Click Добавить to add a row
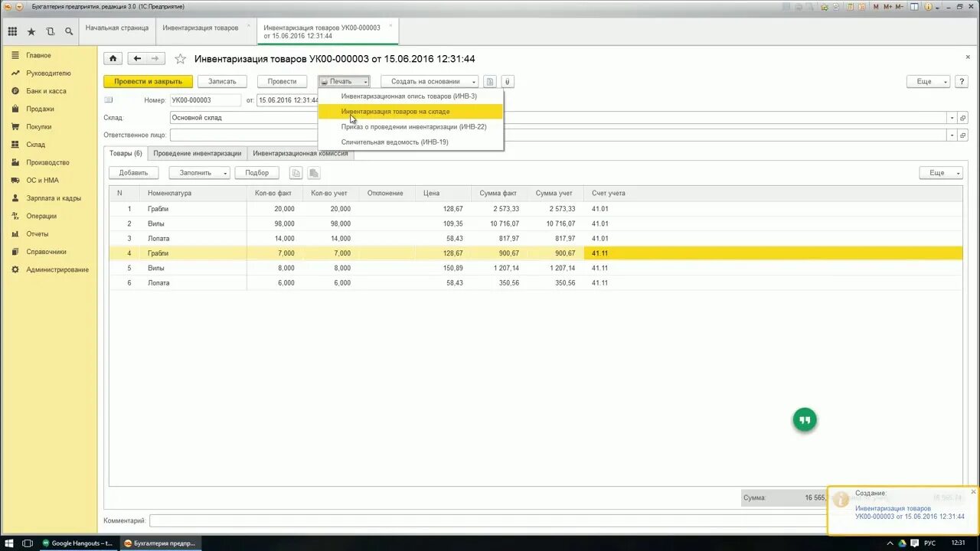 (x=133, y=173)
